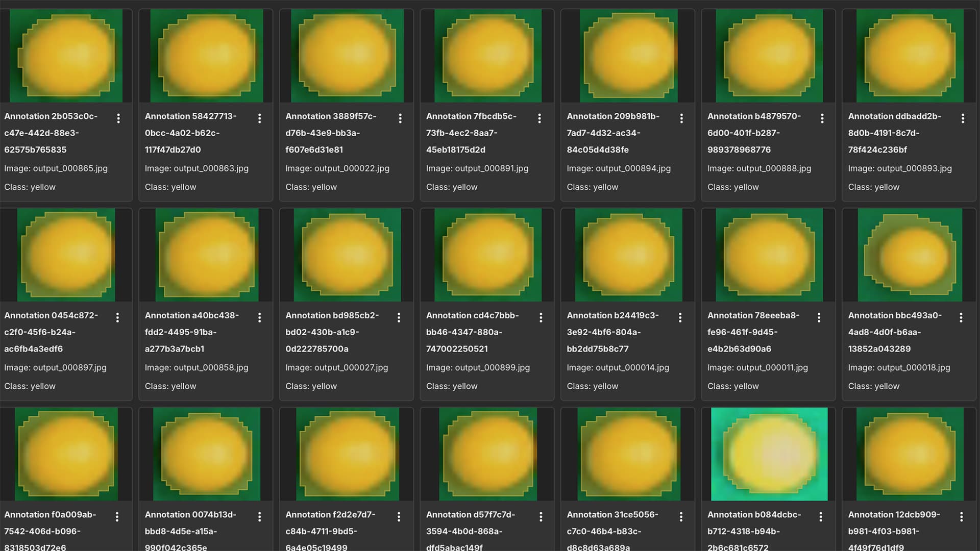Viewport: 980px width, 551px height.
Task: Select title 'Annotation 2b053c0c-c47e-442d-88e3-62575b765835'
Action: tap(51, 133)
